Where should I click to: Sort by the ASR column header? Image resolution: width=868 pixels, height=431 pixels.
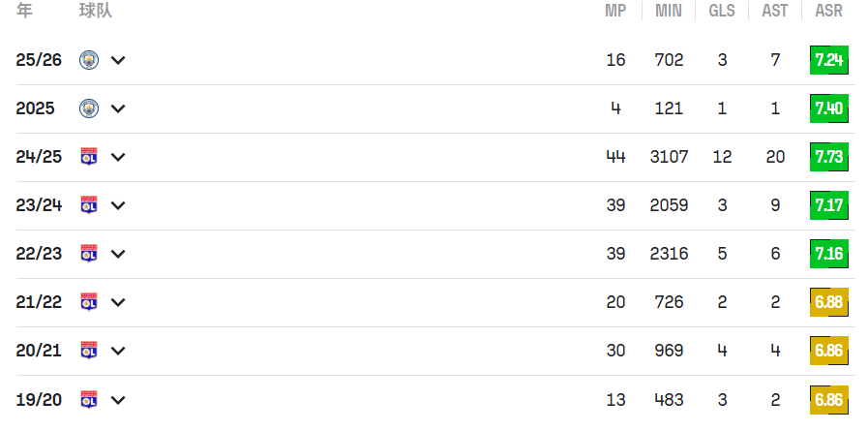pos(828,12)
